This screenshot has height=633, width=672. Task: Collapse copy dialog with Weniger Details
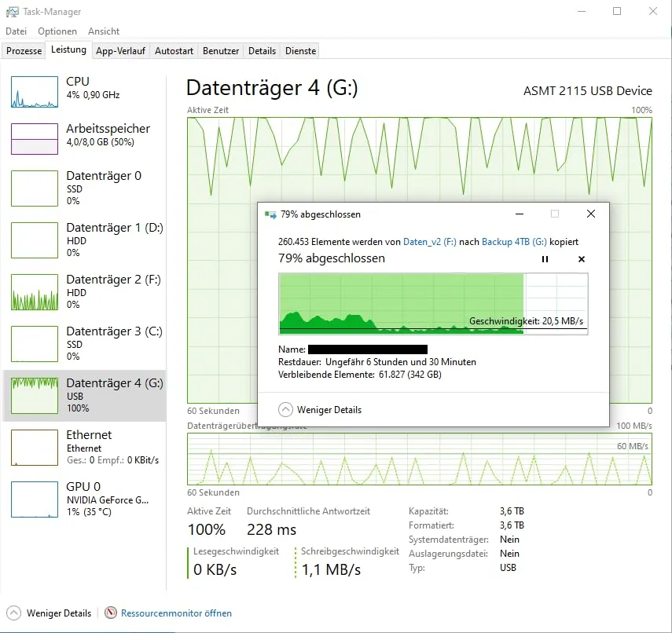[x=320, y=410]
